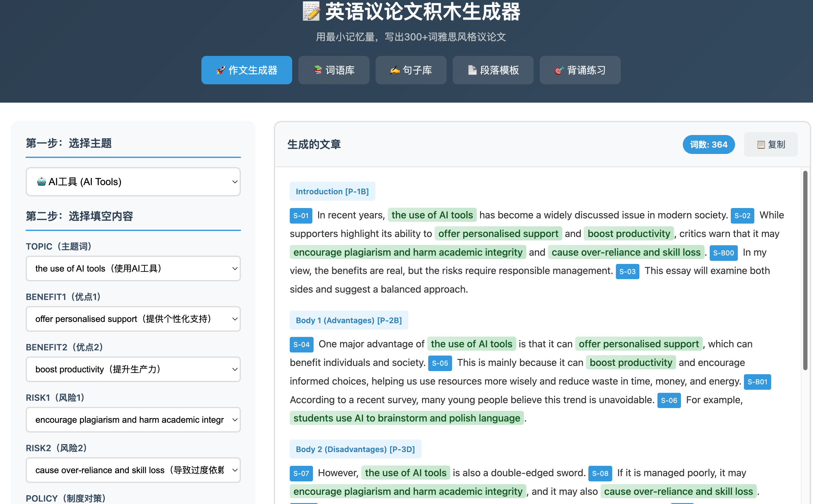Click the essay panel vertical scrollbar
813x504 pixels.
805,270
